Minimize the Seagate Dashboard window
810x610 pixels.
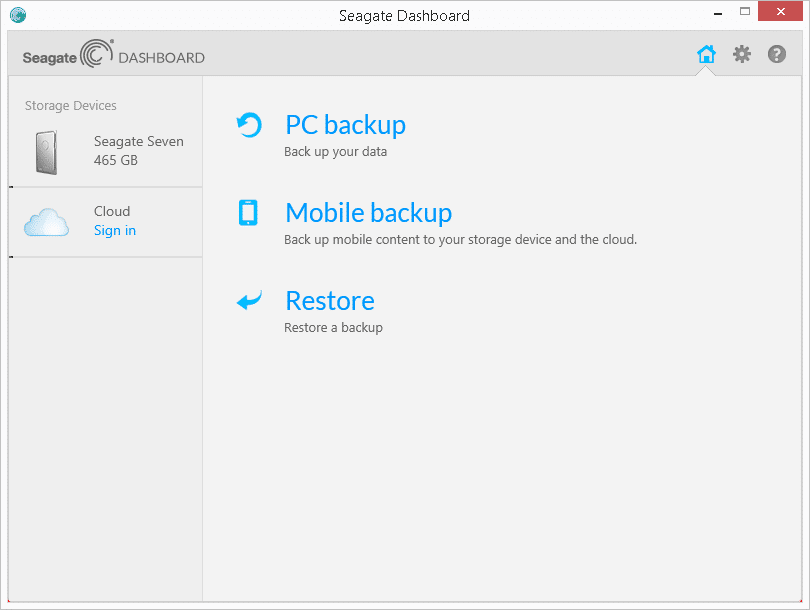[x=718, y=13]
